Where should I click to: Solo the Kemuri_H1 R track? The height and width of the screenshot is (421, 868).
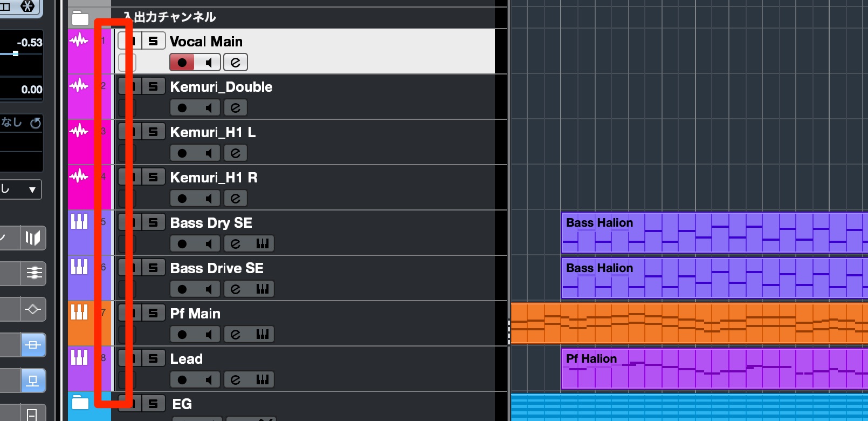coord(154,177)
